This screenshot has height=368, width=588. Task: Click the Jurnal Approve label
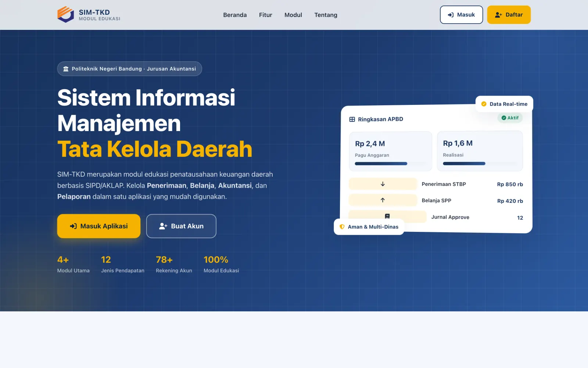tap(450, 217)
